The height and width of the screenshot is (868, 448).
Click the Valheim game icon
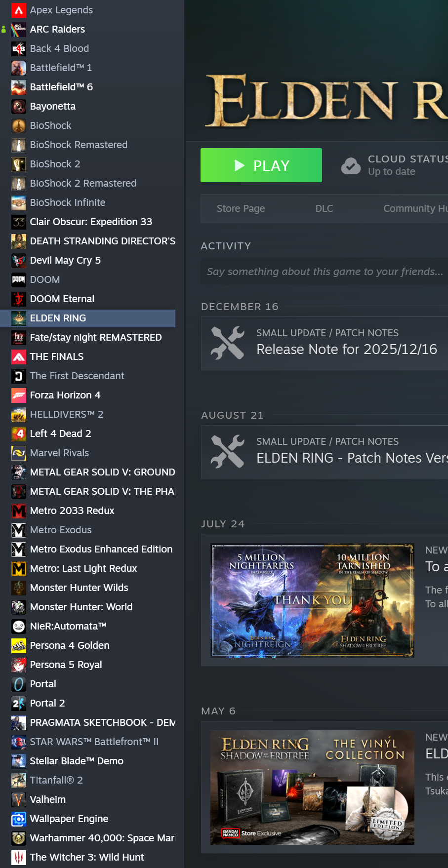click(x=19, y=799)
